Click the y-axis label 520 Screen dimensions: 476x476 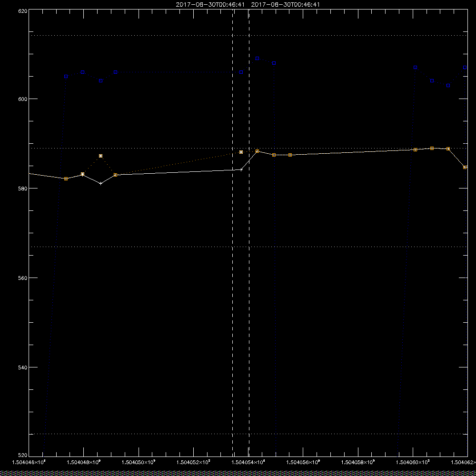tap(23, 456)
